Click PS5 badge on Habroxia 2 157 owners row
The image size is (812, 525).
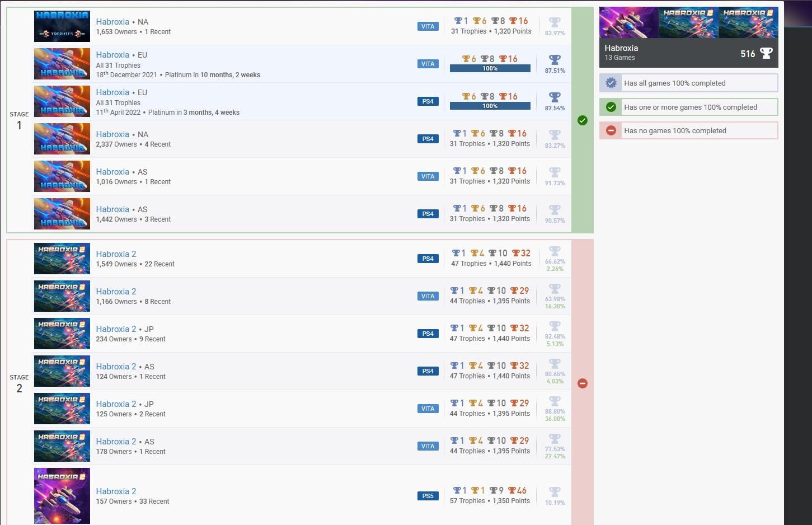pyautogui.click(x=428, y=496)
